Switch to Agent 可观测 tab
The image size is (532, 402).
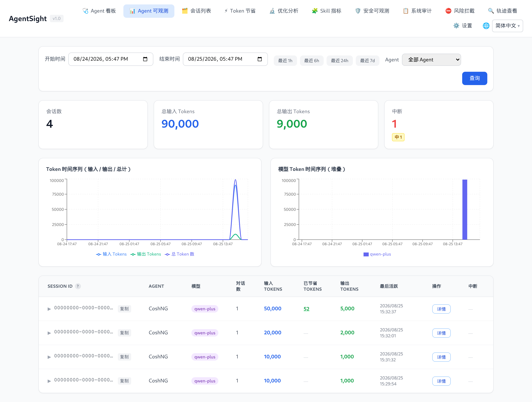click(149, 11)
